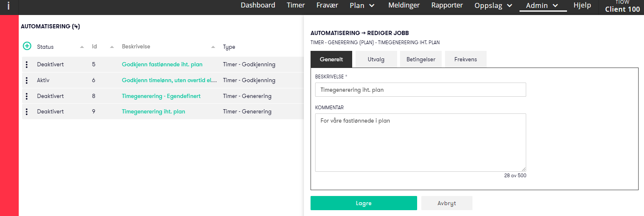Image resolution: width=644 pixels, height=216 pixels.
Task: Open the three-dot menu for job 6
Action: tap(27, 80)
